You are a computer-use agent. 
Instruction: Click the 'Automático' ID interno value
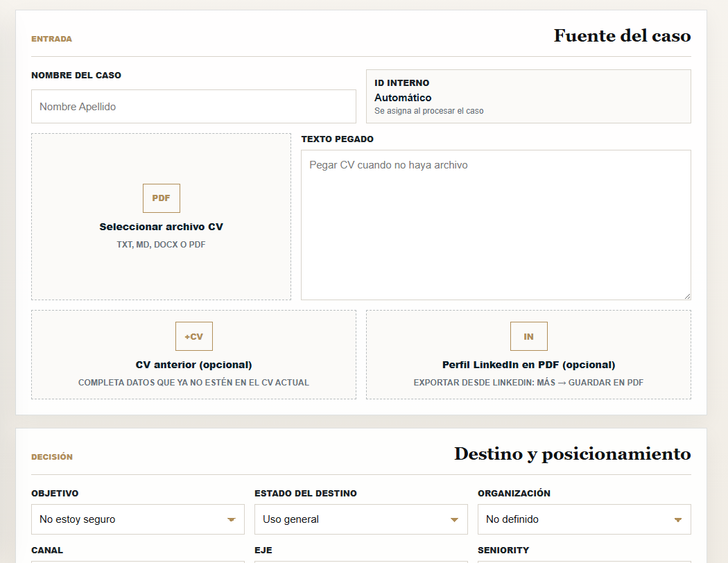pyautogui.click(x=403, y=98)
